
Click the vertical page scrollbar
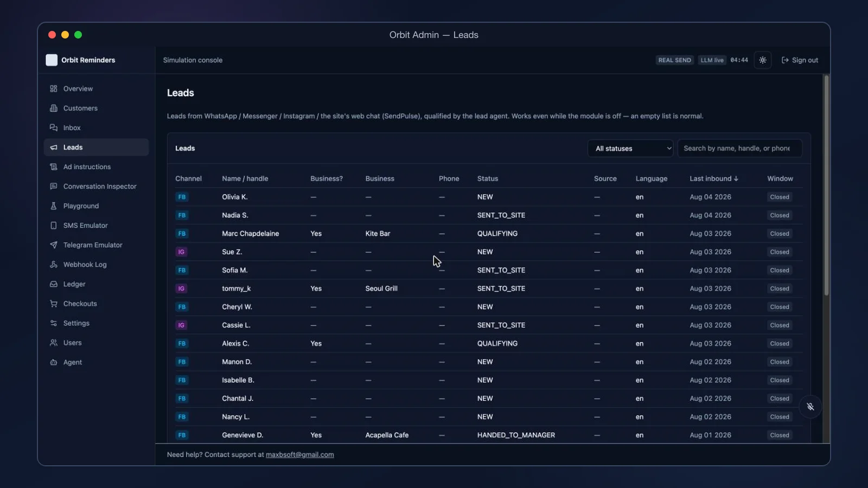[826, 184]
